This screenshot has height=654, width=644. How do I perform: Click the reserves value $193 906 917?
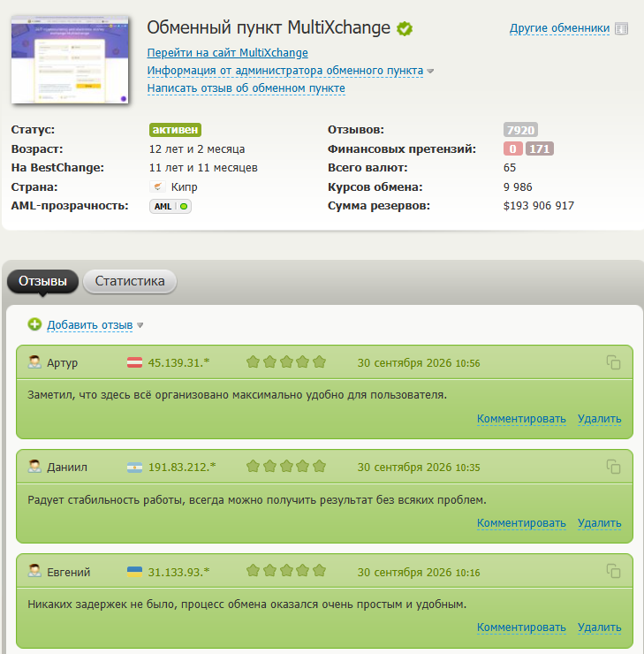539,206
